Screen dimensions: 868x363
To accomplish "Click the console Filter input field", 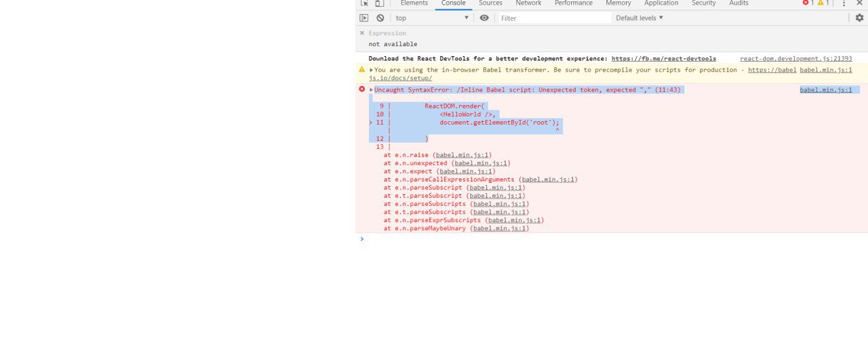I will tap(555, 18).
